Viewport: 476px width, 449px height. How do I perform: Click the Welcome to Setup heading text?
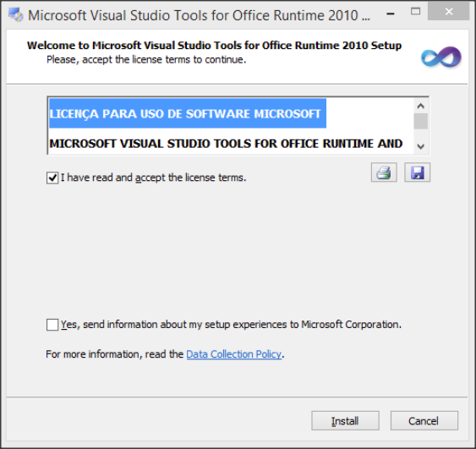[x=214, y=46]
